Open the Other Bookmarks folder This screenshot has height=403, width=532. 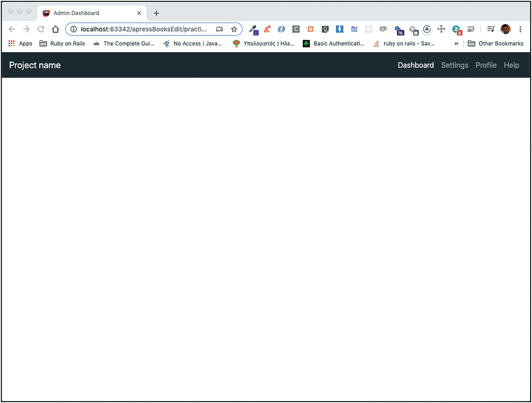[x=496, y=44]
